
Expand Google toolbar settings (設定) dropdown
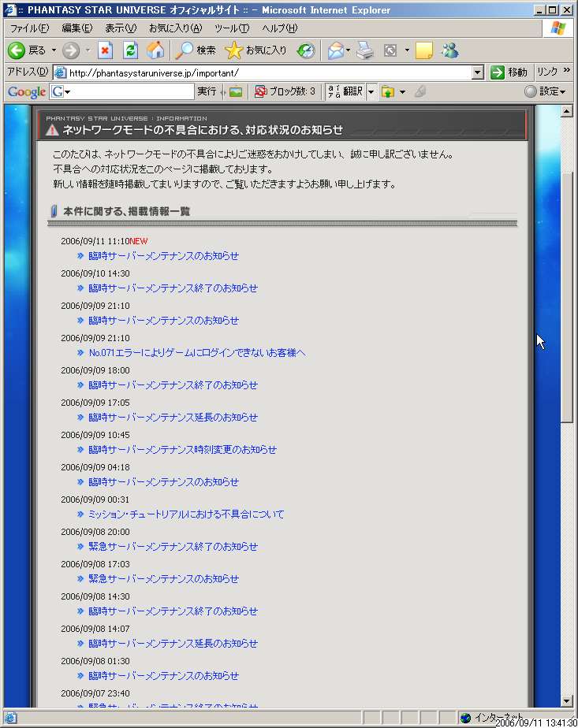pyautogui.click(x=546, y=91)
